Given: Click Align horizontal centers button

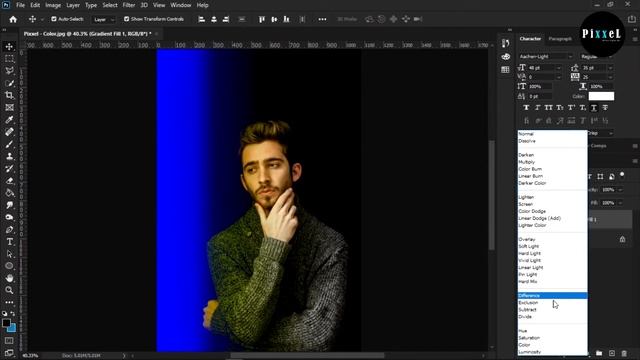Looking at the screenshot, I should tap(214, 19).
